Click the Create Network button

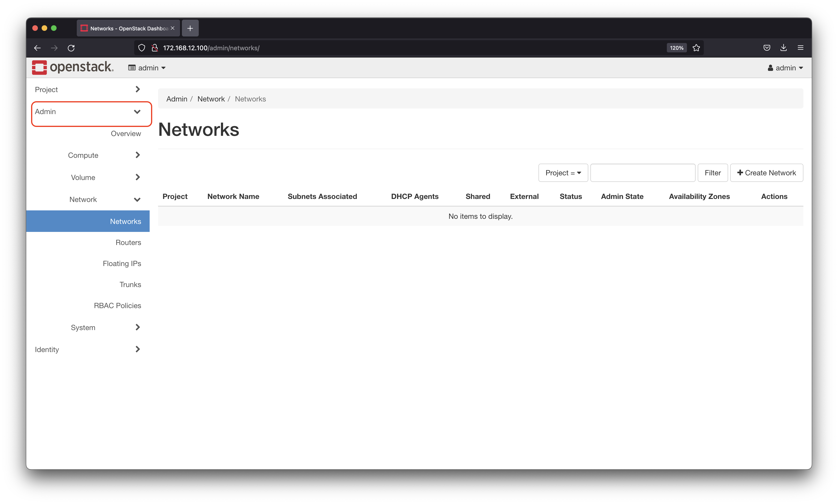point(766,173)
